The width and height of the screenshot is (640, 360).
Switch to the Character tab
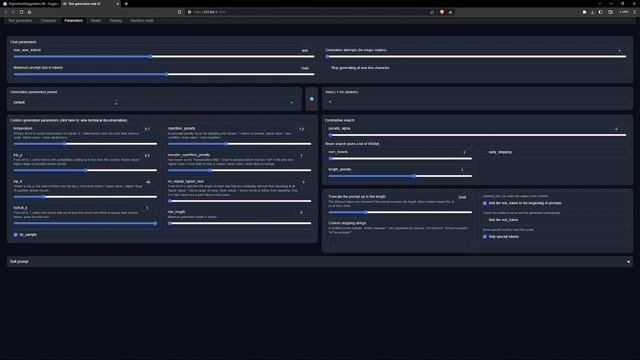(48, 20)
